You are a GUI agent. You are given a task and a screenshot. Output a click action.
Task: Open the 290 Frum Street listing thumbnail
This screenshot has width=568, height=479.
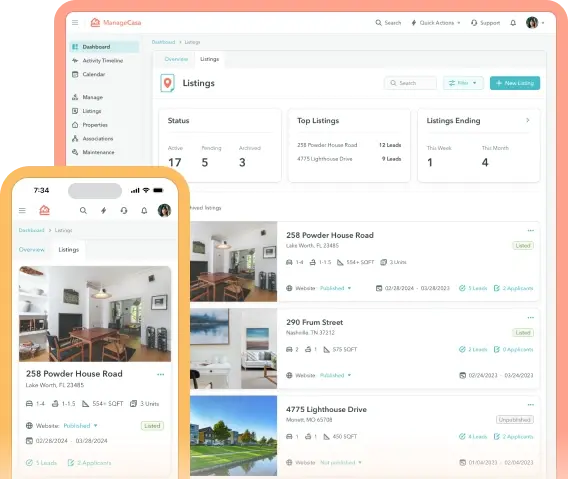click(234, 349)
